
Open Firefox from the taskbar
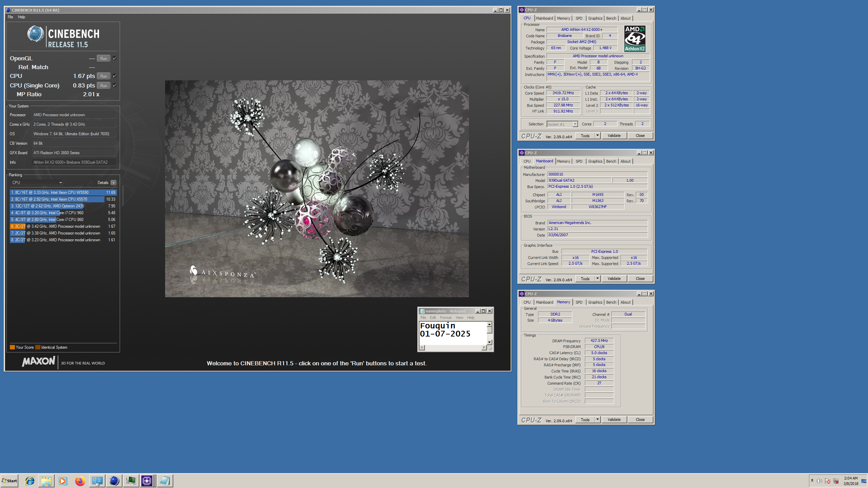[80, 481]
